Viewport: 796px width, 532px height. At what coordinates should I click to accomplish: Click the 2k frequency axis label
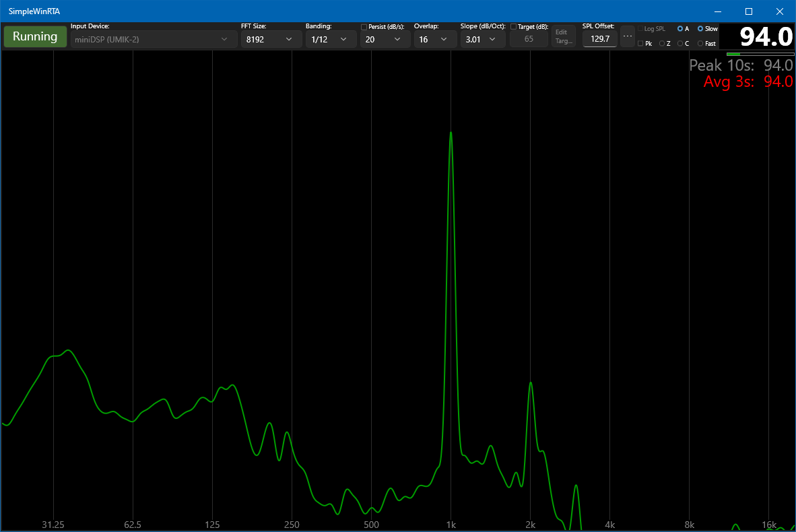point(531,525)
